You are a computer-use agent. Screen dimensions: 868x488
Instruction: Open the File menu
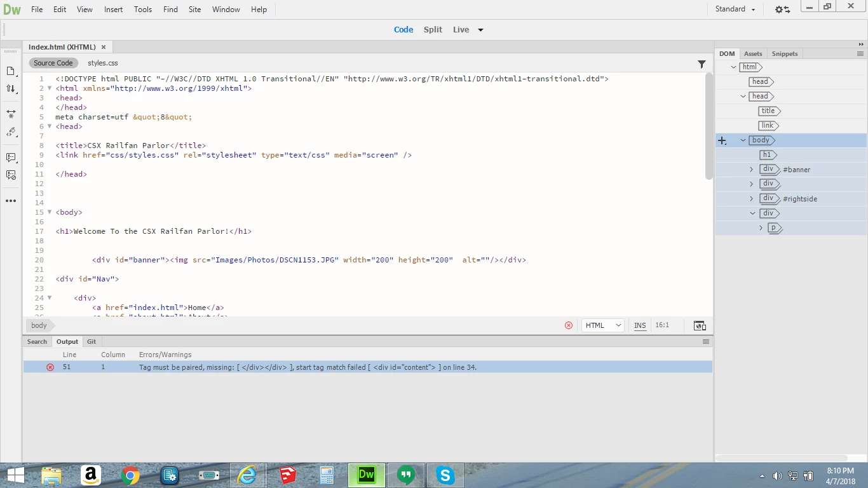point(37,10)
